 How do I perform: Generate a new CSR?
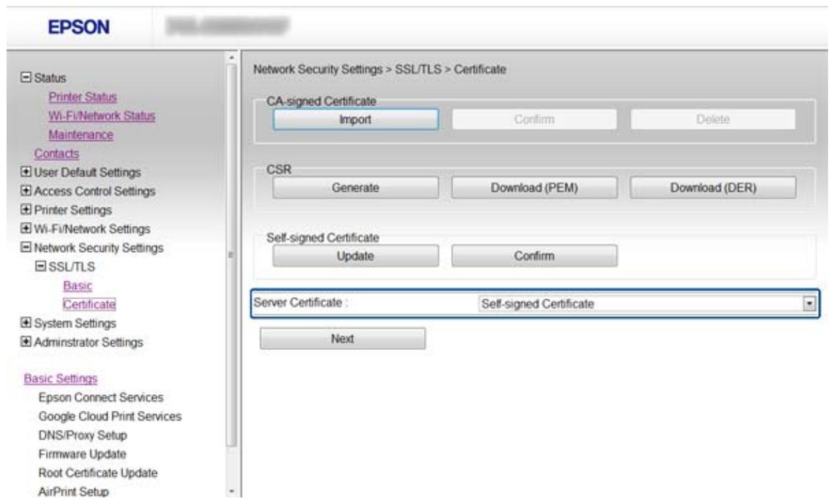355,188
